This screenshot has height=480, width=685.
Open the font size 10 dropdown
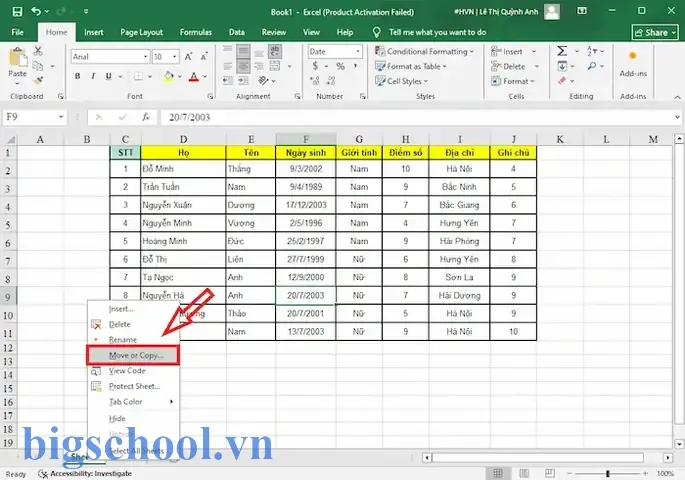tap(174, 56)
